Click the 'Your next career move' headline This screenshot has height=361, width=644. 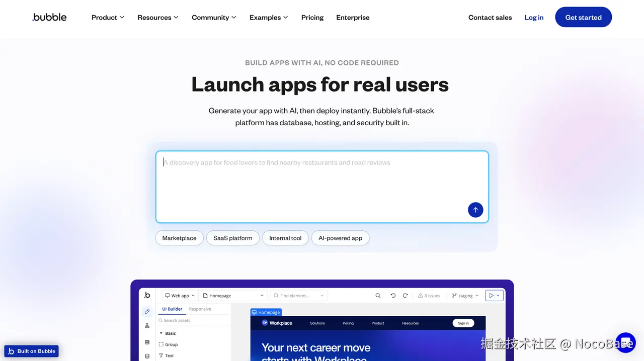tap(316, 347)
